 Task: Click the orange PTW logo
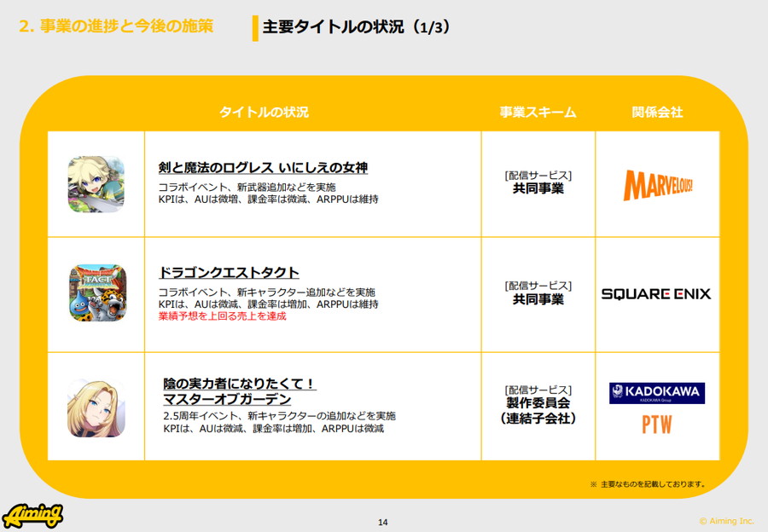pyautogui.click(x=656, y=425)
